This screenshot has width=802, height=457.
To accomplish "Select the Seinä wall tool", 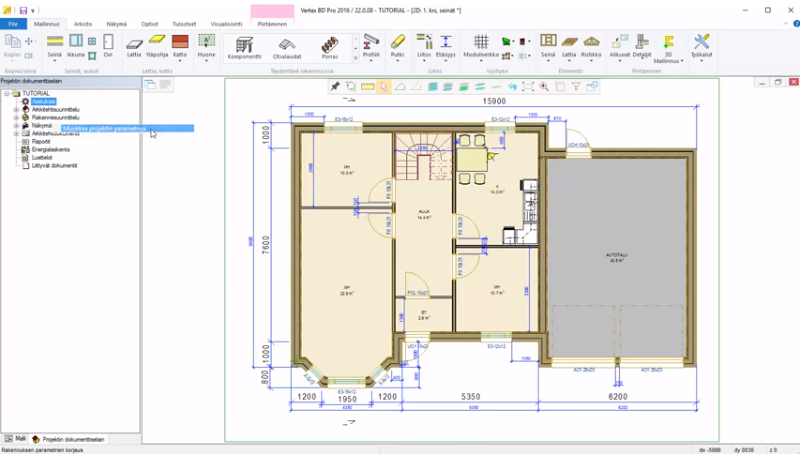I will [x=56, y=45].
